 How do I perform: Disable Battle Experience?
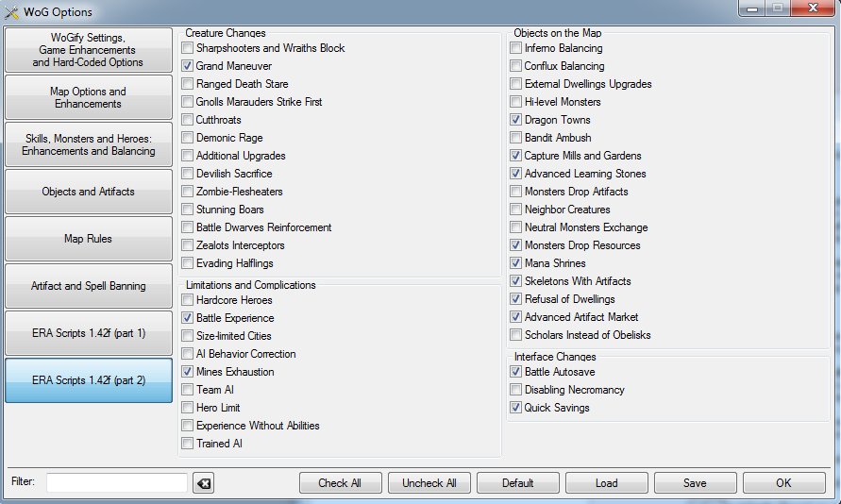pyautogui.click(x=187, y=318)
